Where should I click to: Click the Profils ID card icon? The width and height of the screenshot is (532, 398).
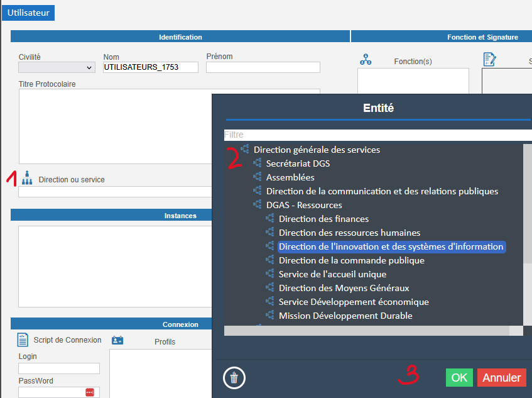pos(117,340)
